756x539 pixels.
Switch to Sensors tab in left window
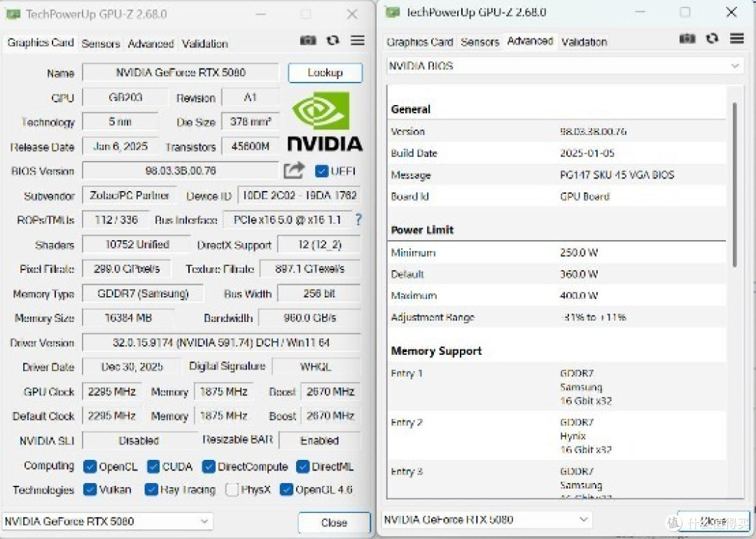click(x=101, y=44)
